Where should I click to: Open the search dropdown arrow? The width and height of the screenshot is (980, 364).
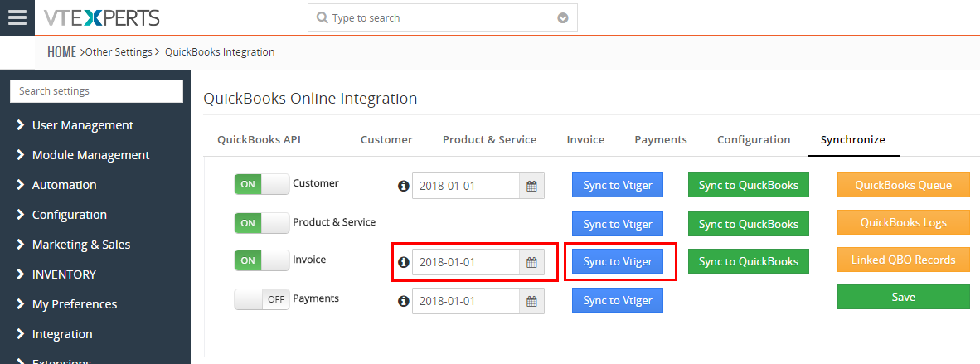tap(563, 18)
